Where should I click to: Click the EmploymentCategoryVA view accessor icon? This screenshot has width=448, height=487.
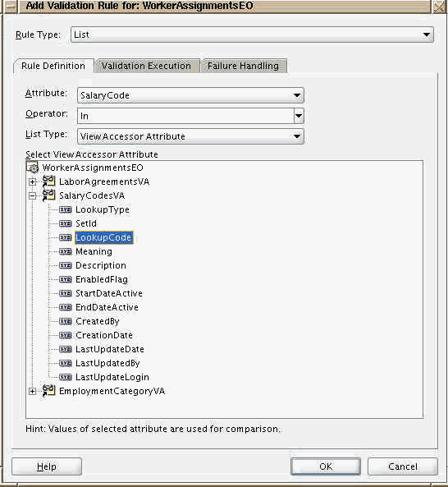[48, 391]
